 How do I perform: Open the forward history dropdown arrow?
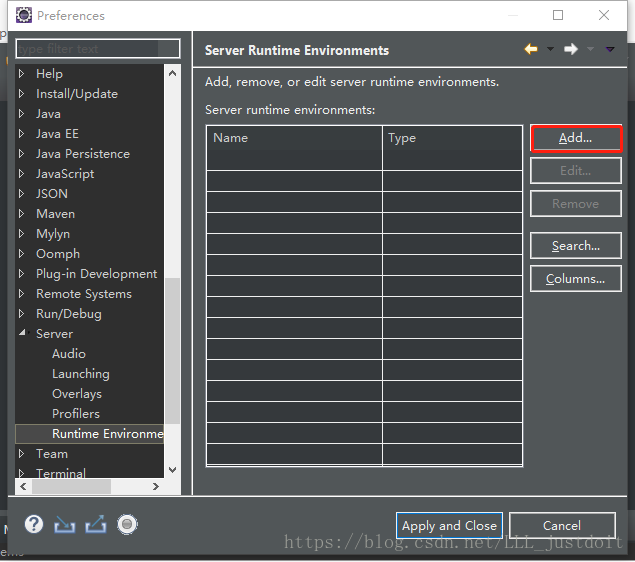(x=590, y=49)
